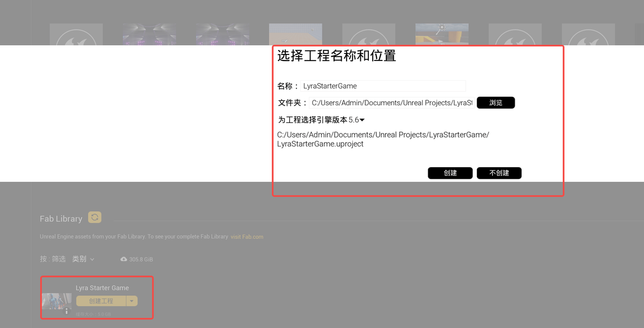
Task: Open info icon on Lyra thumbnail
Action: tap(66, 311)
